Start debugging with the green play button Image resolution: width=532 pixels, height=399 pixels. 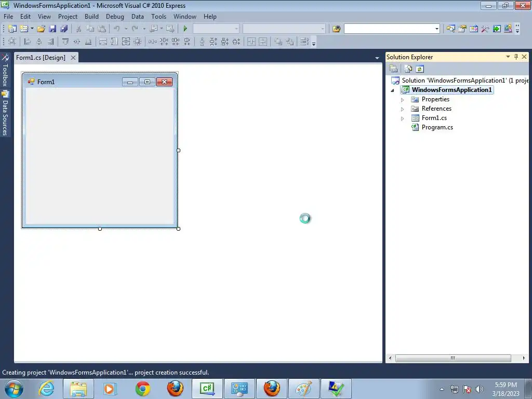click(185, 29)
